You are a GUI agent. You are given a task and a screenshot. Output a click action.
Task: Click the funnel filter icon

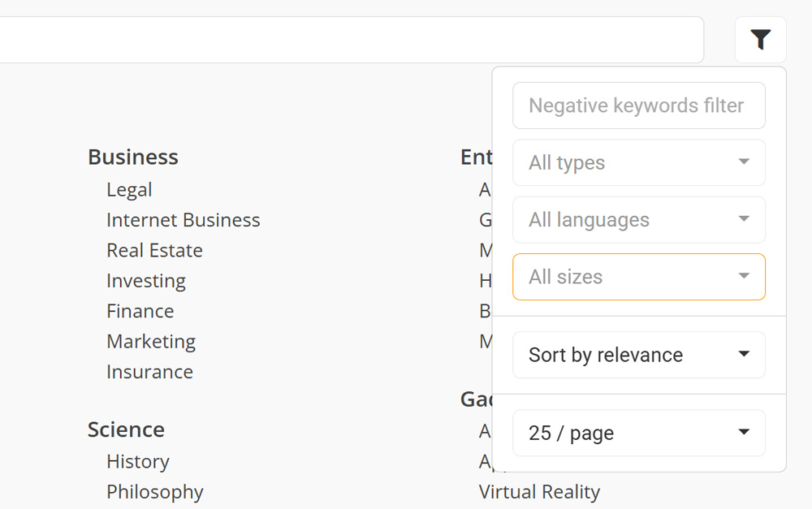(x=760, y=40)
